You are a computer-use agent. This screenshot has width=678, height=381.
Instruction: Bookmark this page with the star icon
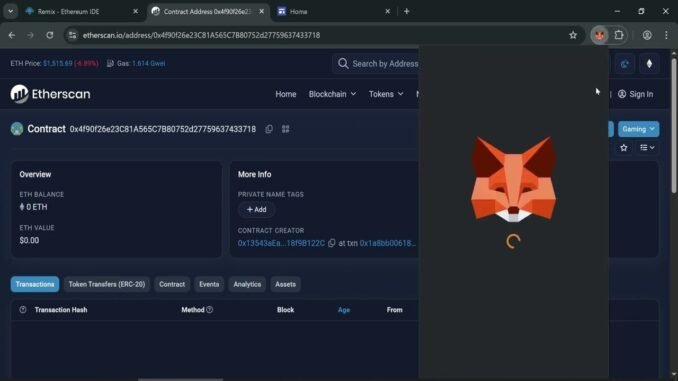(x=573, y=35)
